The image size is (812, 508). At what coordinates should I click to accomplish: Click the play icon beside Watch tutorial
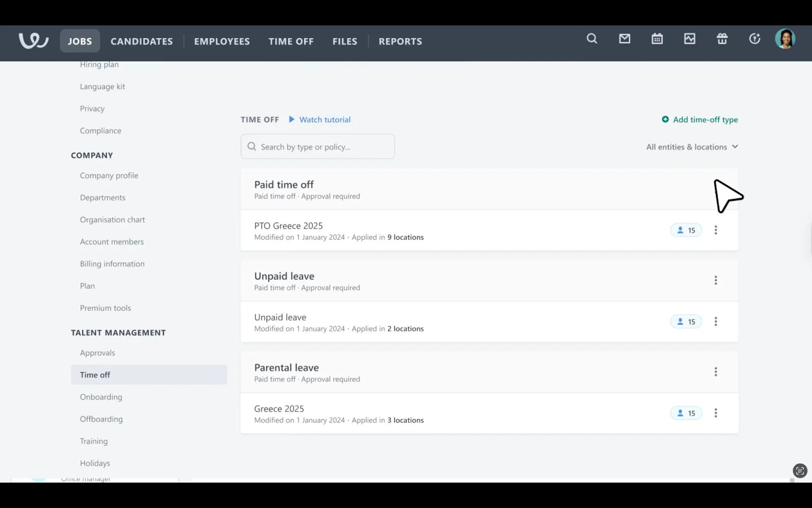(x=292, y=119)
